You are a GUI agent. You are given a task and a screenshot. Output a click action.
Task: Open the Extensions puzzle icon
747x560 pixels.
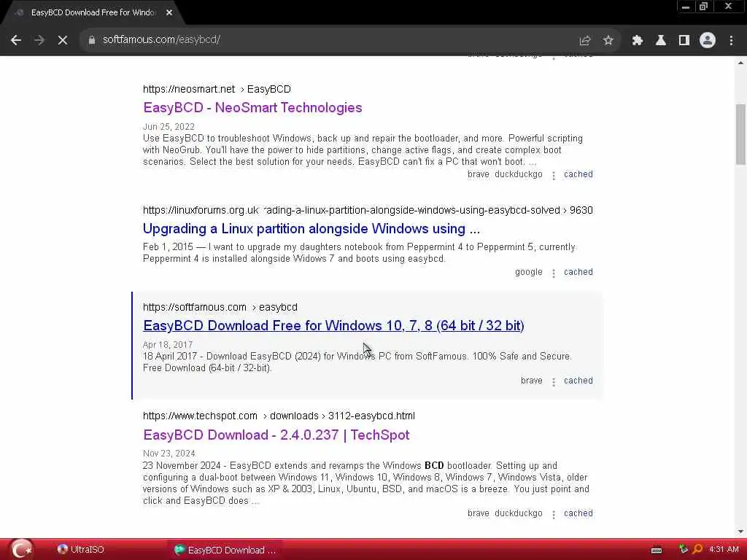click(x=637, y=41)
